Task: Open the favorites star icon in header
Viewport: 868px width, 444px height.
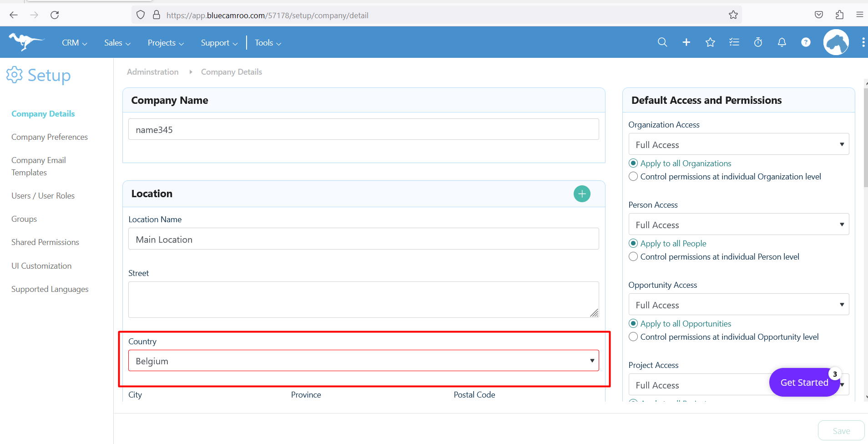Action: 710,42
